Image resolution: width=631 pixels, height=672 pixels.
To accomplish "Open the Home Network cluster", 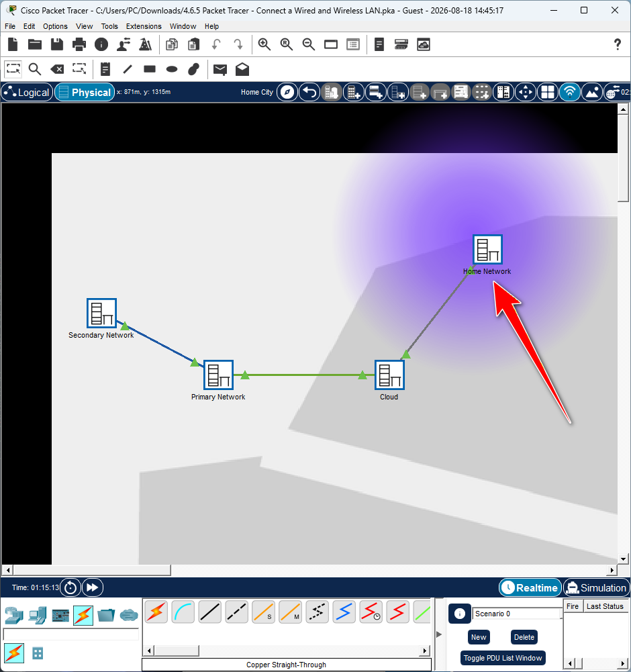I will coord(487,250).
